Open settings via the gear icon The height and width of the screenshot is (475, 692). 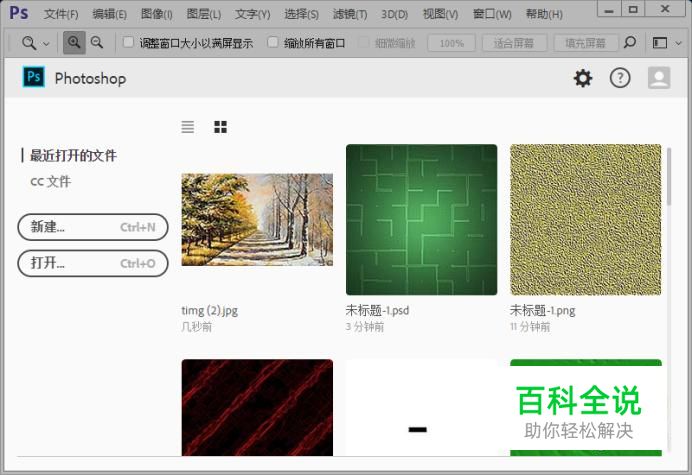coord(583,78)
